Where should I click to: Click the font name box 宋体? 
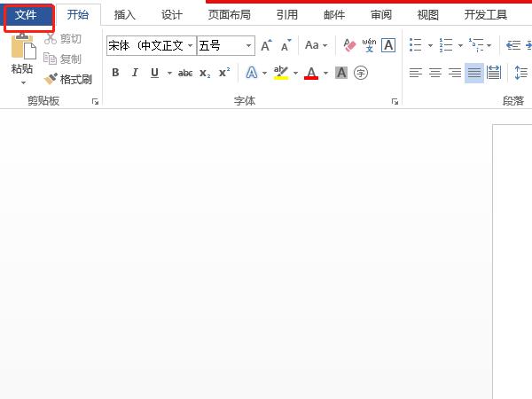[x=147, y=45]
